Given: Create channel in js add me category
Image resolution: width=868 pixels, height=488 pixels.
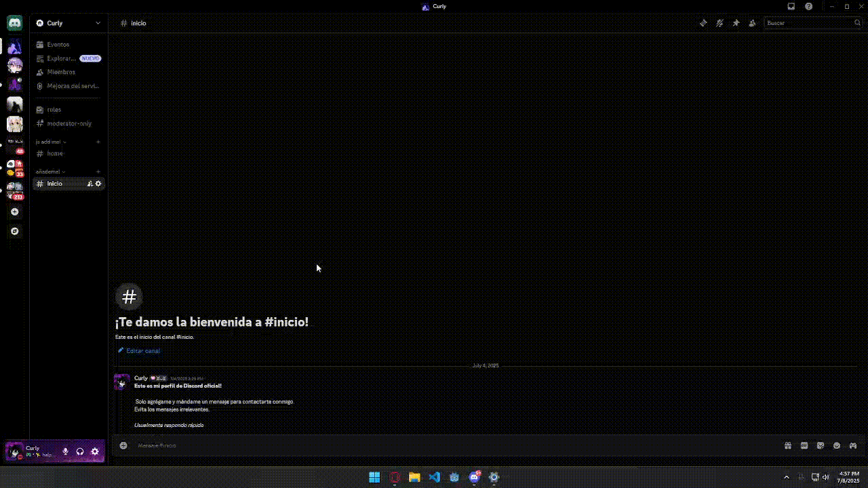Looking at the screenshot, I should pos(98,142).
